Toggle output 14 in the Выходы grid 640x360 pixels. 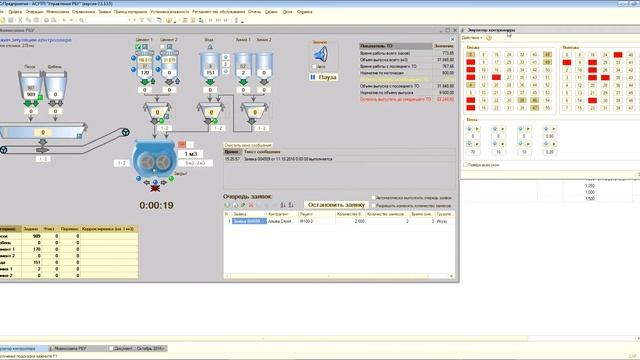pyautogui.click(x=580, y=100)
